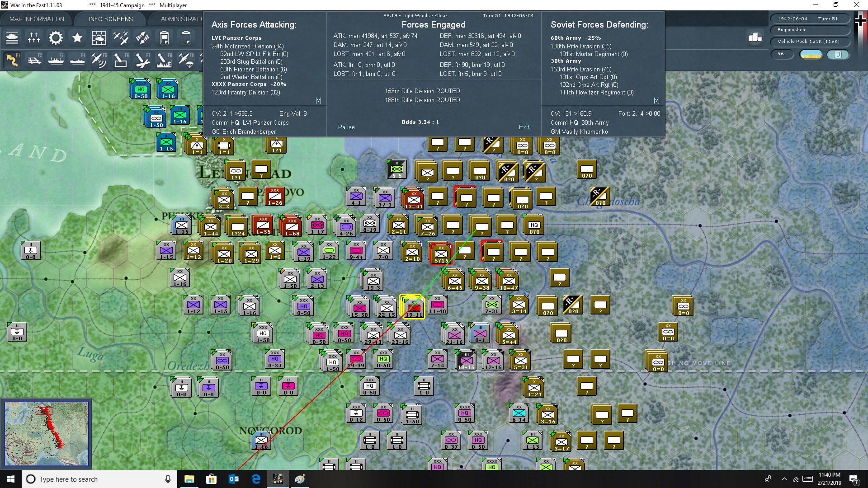Click the LVI Panzer Corps header

(236, 38)
